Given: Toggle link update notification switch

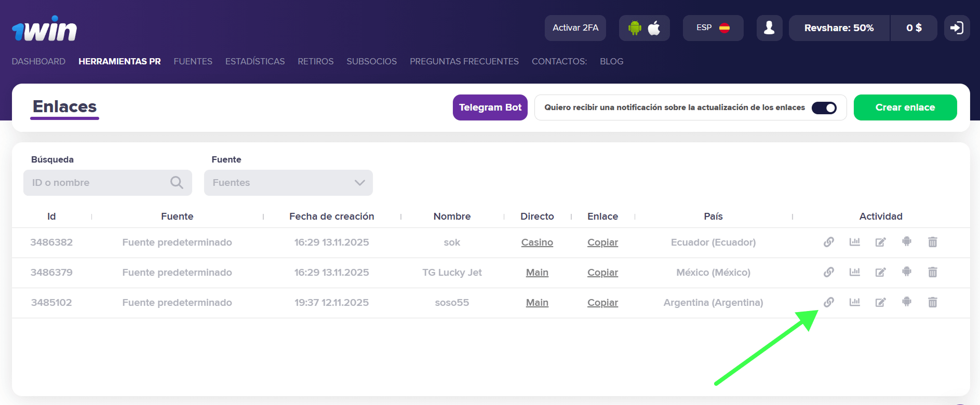Looking at the screenshot, I should (x=824, y=107).
